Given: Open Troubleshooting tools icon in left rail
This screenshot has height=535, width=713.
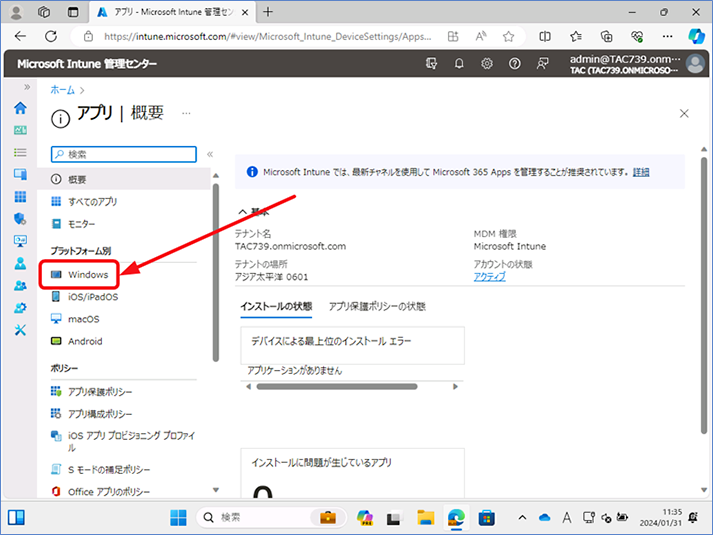Looking at the screenshot, I should 20,330.
